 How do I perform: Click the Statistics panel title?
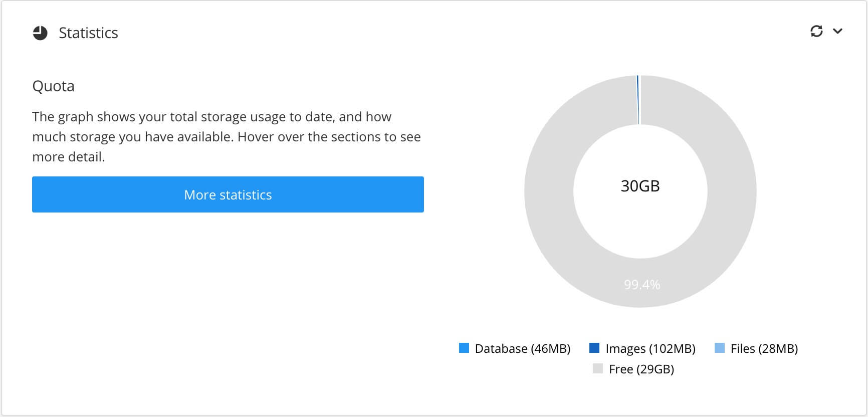(88, 33)
